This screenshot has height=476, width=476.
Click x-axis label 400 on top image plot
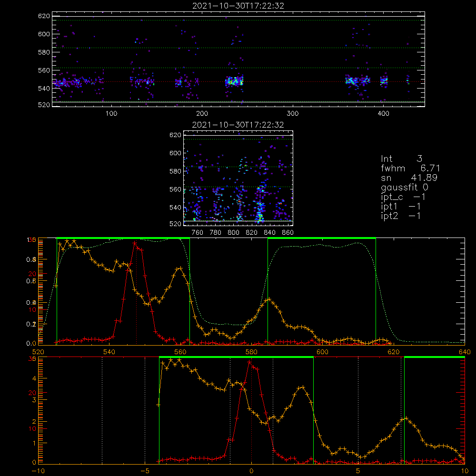pyautogui.click(x=383, y=114)
